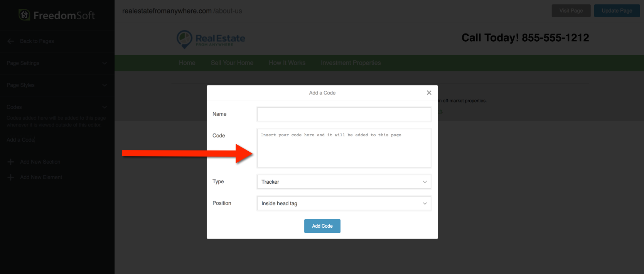Select Add New Element label
Screen dimensions: 644x274
pyautogui.click(x=41, y=178)
